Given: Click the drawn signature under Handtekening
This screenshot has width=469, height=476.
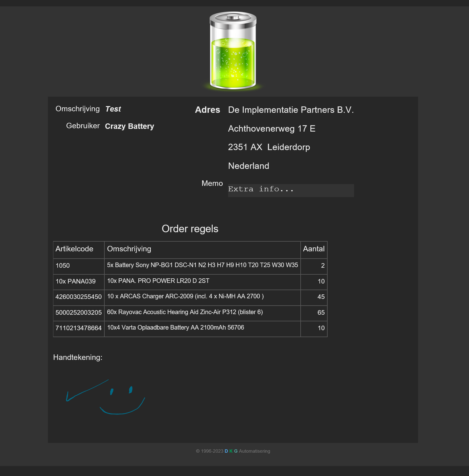Looking at the screenshot, I should pyautogui.click(x=106, y=397).
